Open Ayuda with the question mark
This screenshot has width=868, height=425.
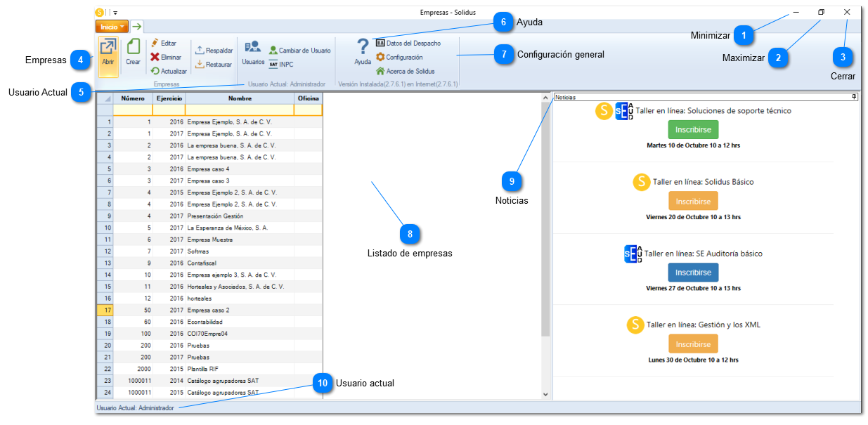tap(363, 52)
